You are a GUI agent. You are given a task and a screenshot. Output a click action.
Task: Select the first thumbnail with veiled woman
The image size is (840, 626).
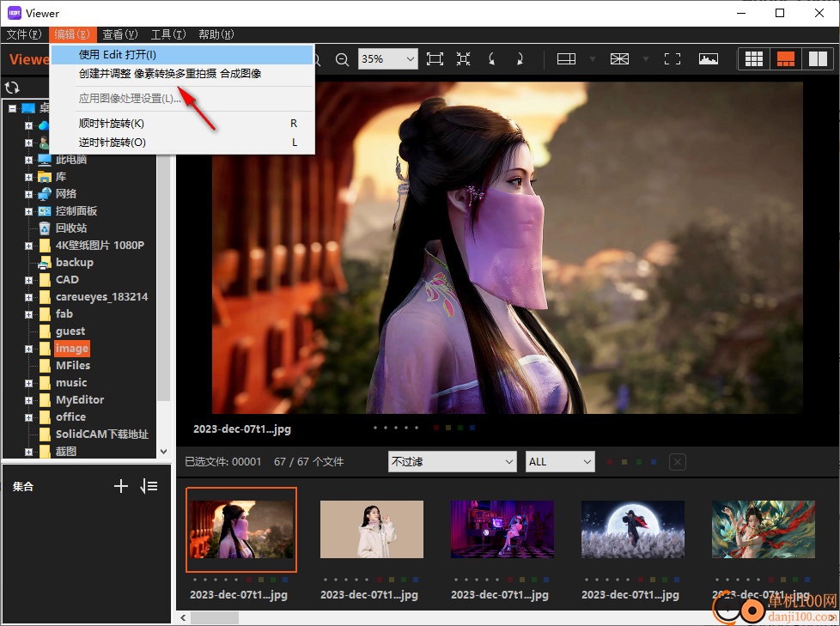[241, 529]
